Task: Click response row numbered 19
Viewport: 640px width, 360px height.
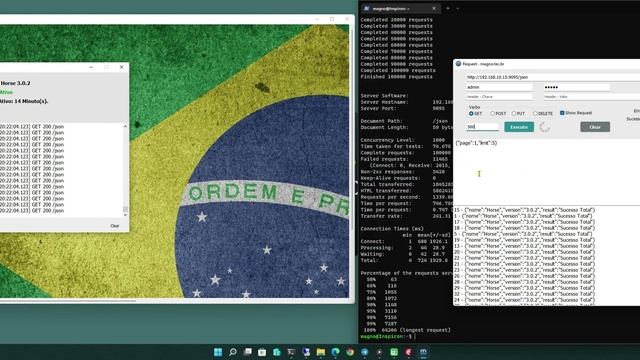Action: [524, 240]
